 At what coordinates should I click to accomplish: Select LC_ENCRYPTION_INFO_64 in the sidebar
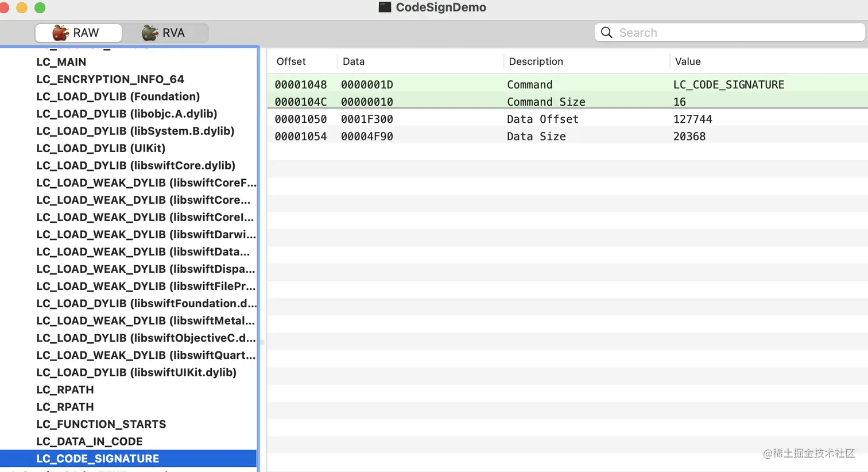pyautogui.click(x=110, y=79)
